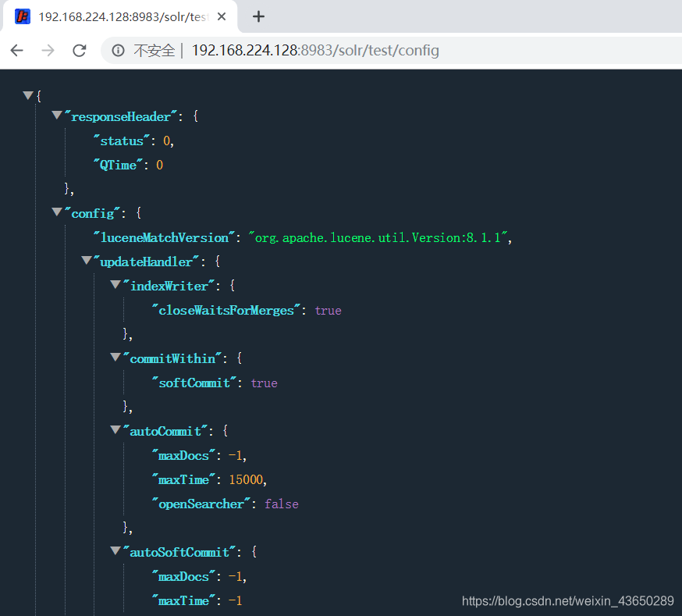Click the "closeWaitsForMerges" key
682x616 pixels.
click(x=226, y=310)
